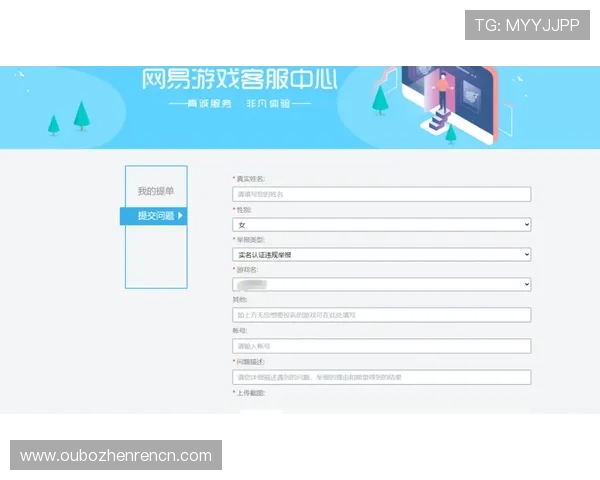Open the 性别 dropdown showing 女

(382, 225)
